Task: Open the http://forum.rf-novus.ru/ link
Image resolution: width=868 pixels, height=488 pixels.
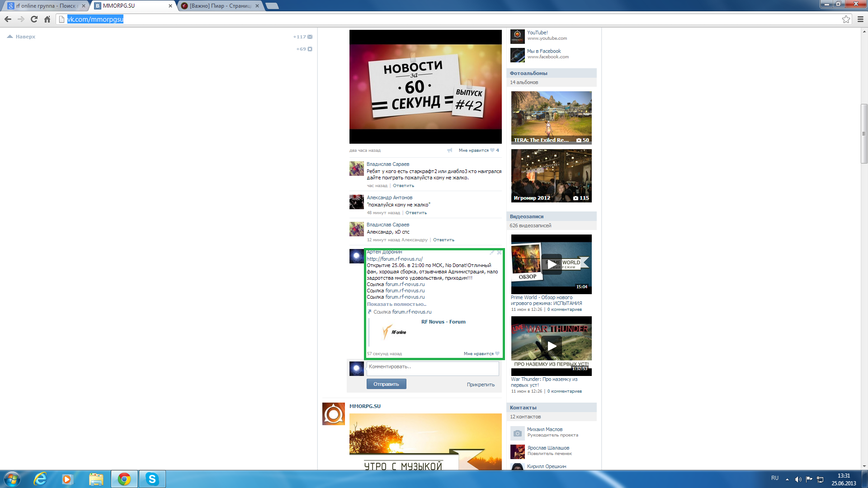Action: (x=395, y=259)
